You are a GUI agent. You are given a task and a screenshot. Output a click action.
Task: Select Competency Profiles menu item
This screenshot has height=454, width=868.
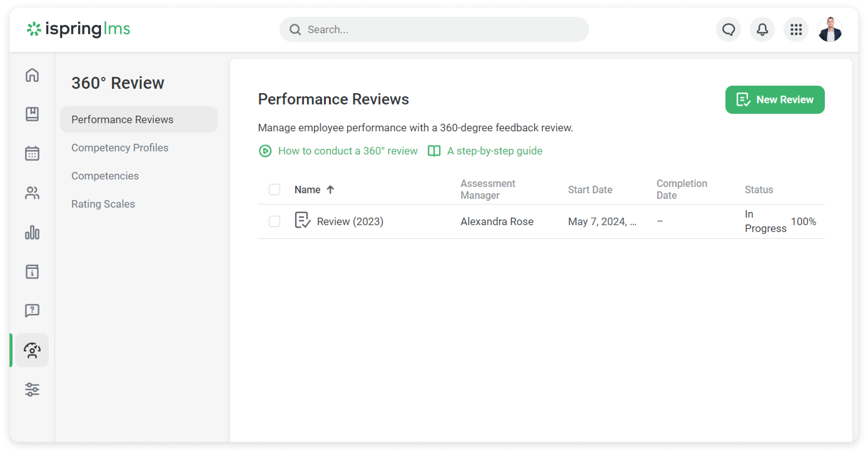(120, 148)
